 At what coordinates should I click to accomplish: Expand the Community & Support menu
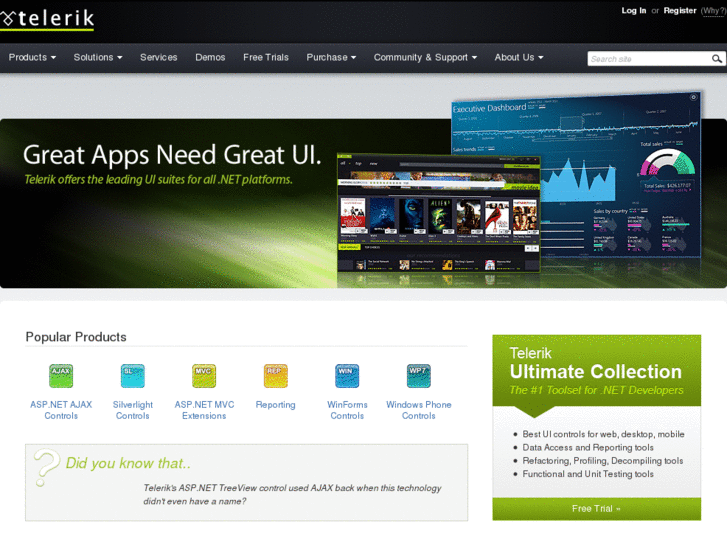pos(425,58)
